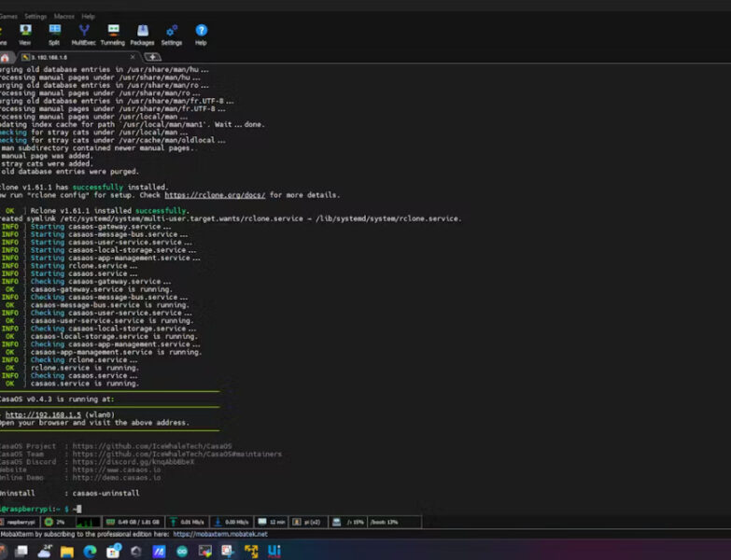Open MobaXterm Settings from toolbar
This screenshot has width=731, height=560.
[172, 35]
